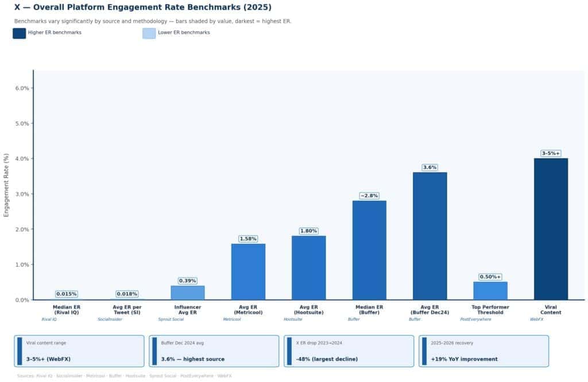The width and height of the screenshot is (588, 382).
Task: Click the chart title heading text
Action: coord(143,7)
